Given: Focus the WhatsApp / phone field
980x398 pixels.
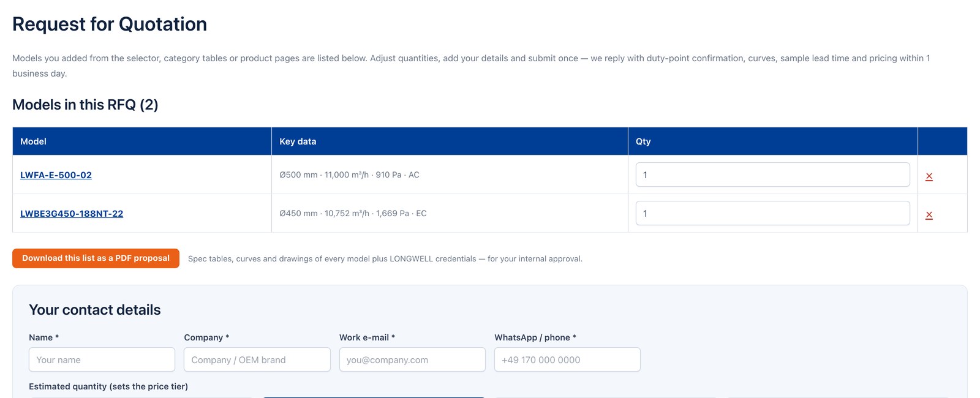Looking at the screenshot, I should click(x=567, y=359).
